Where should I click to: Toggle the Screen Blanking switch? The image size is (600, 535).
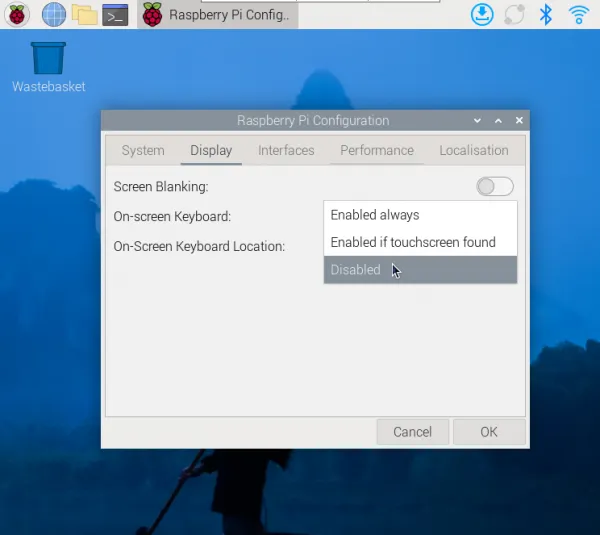(x=495, y=186)
